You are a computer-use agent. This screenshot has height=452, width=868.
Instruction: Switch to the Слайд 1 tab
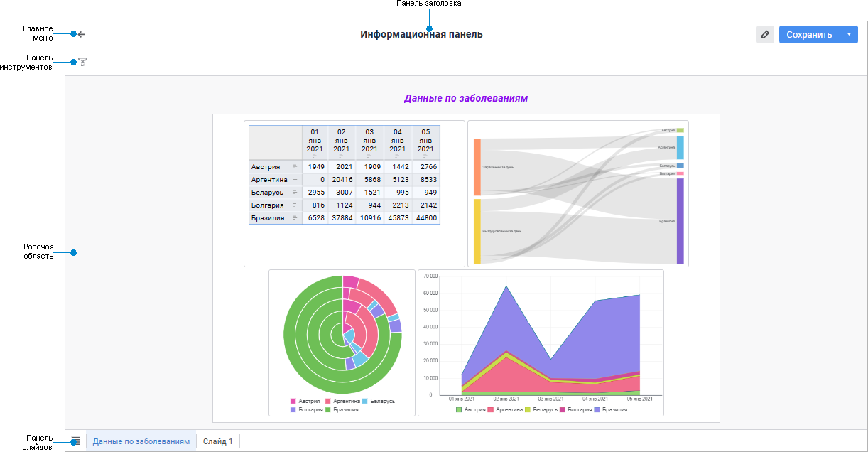pos(217,441)
